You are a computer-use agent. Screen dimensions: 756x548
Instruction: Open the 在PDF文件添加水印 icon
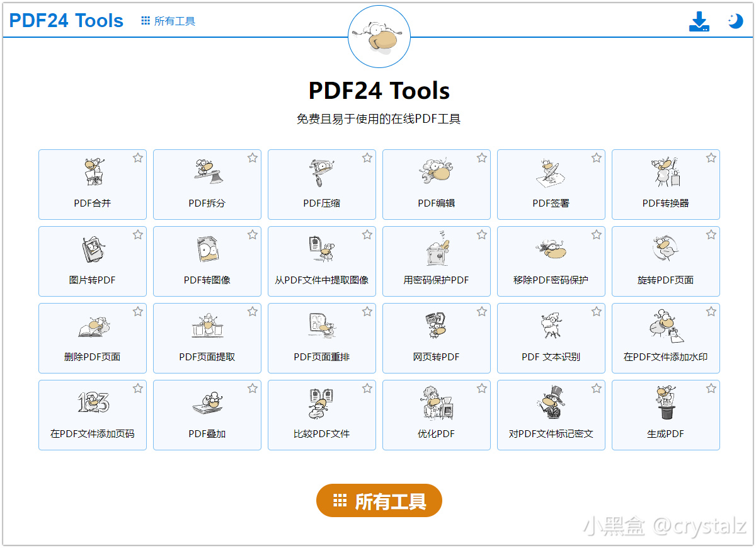(666, 326)
